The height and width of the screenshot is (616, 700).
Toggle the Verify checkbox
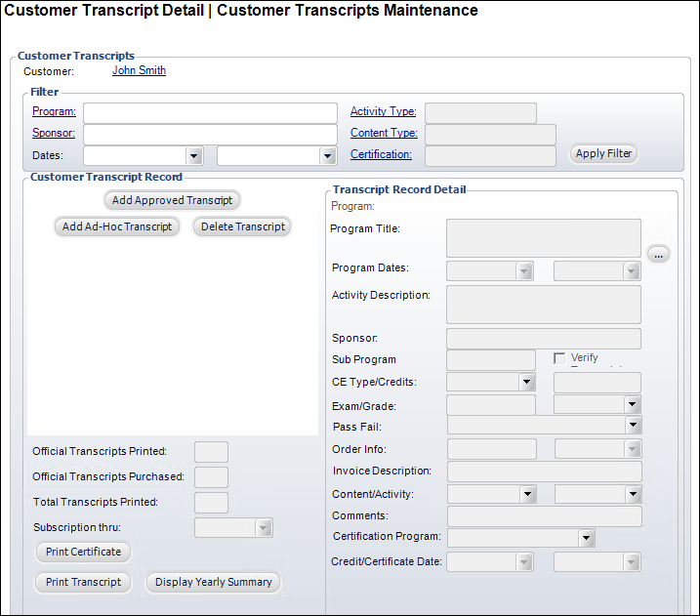(x=559, y=358)
